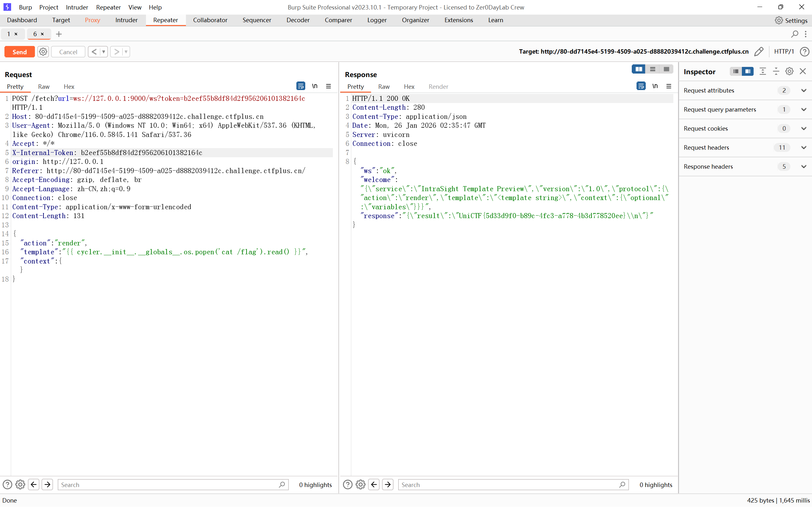Collapse all Inspector sections icon
This screenshot has height=507, width=812.
pos(776,71)
